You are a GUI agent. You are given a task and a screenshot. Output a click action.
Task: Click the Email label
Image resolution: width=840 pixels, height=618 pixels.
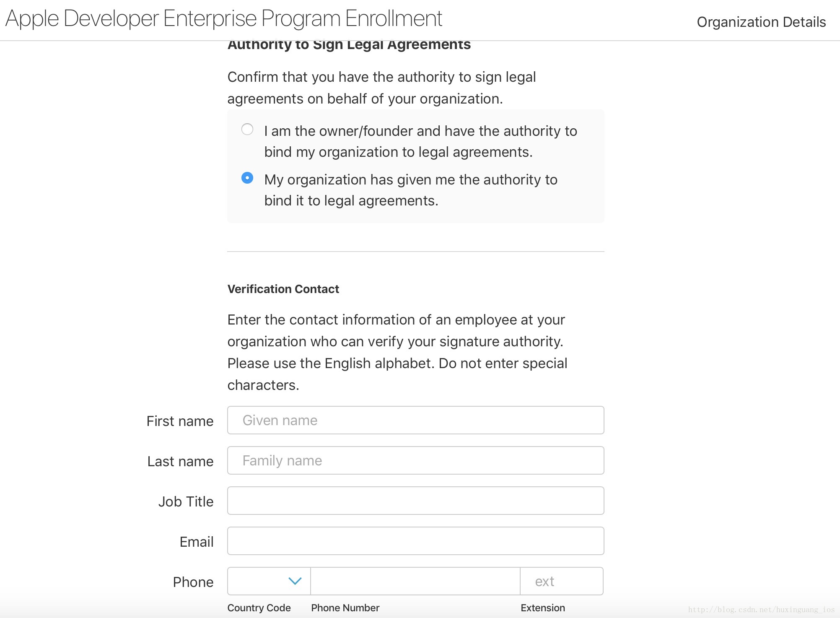pos(196,542)
